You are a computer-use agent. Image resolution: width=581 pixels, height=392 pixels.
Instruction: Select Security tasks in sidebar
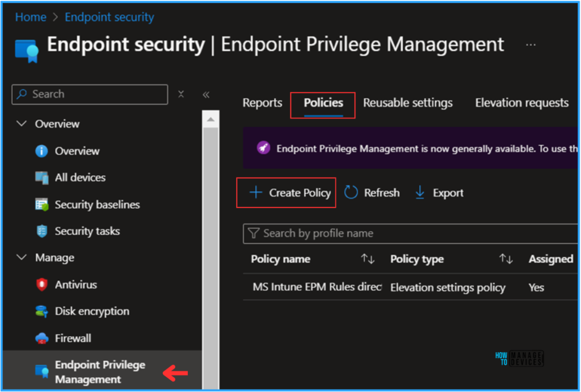coord(87,231)
